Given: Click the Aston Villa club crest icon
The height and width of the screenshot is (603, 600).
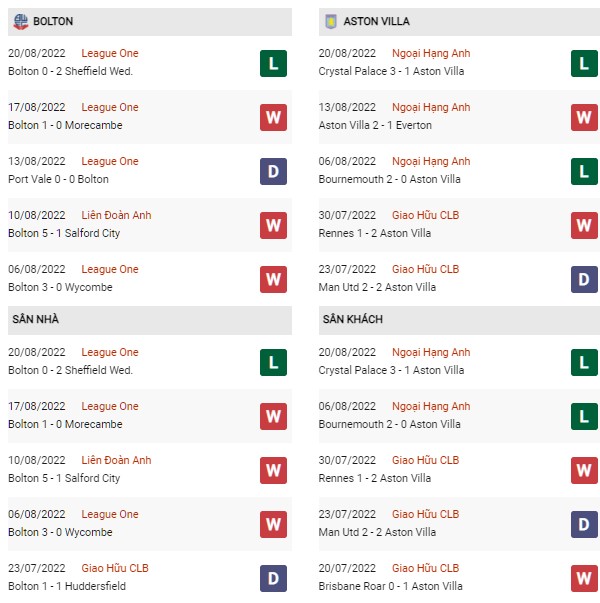Looking at the screenshot, I should pyautogui.click(x=331, y=22).
